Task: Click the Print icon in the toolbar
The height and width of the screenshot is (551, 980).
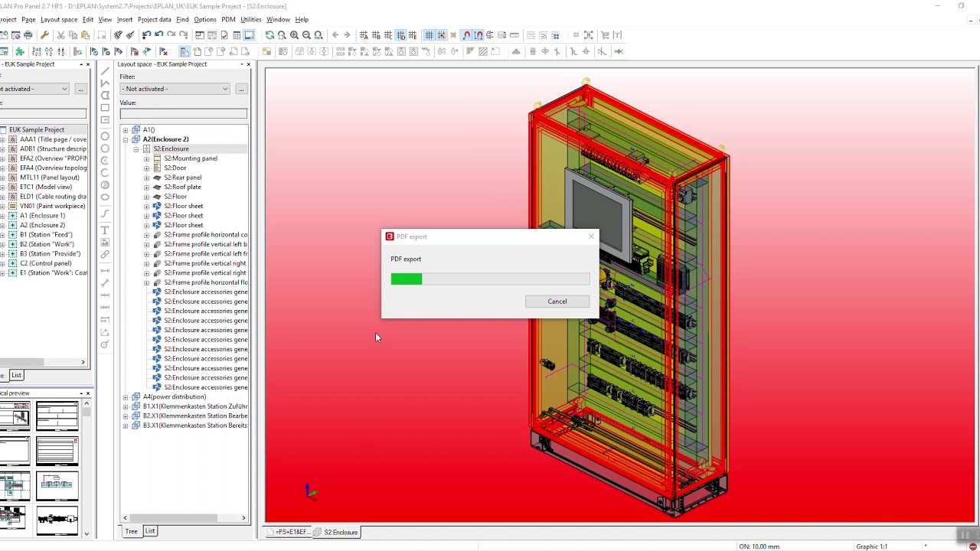Action: pos(28,35)
